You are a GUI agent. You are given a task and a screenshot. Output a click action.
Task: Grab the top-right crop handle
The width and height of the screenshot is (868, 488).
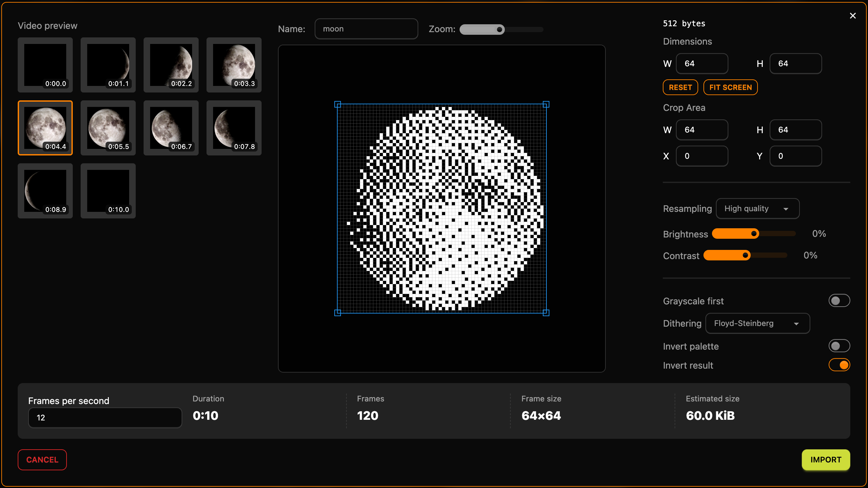[x=546, y=105]
